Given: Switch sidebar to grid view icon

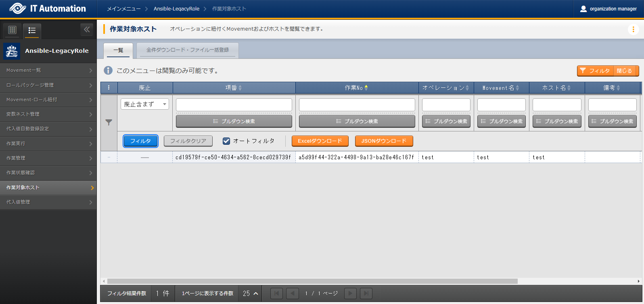Looking at the screenshot, I should (12, 30).
